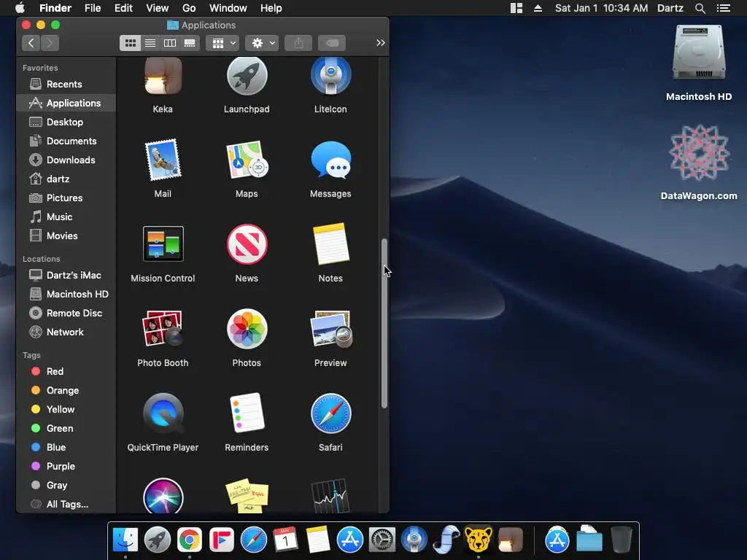This screenshot has height=560, width=747.
Task: Expand the toolbar overflow chevrons
Action: tap(380, 43)
